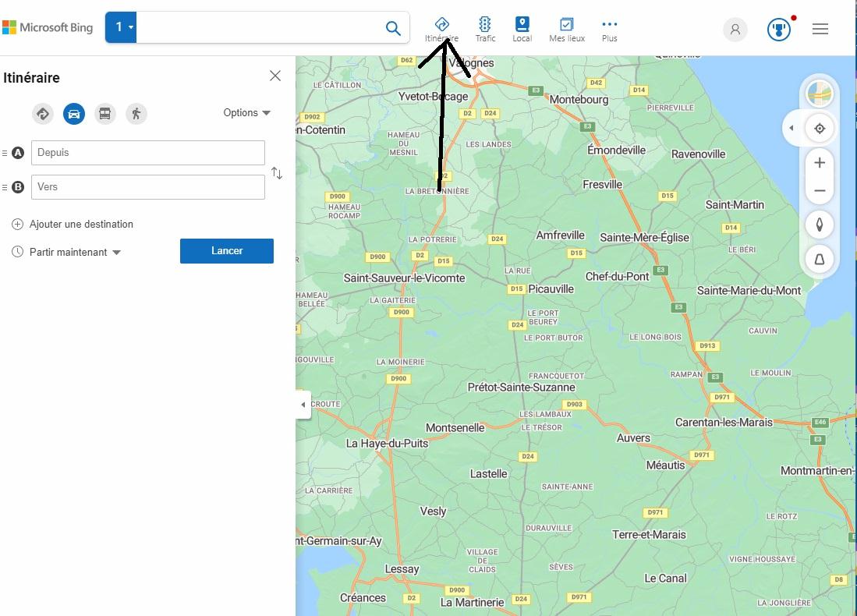Swap the Depuis and Vers locations
The height and width of the screenshot is (616, 857).
277,173
